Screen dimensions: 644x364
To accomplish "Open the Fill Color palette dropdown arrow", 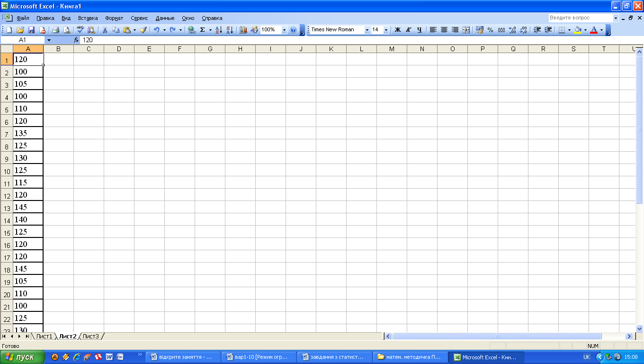I will [x=585, y=30].
